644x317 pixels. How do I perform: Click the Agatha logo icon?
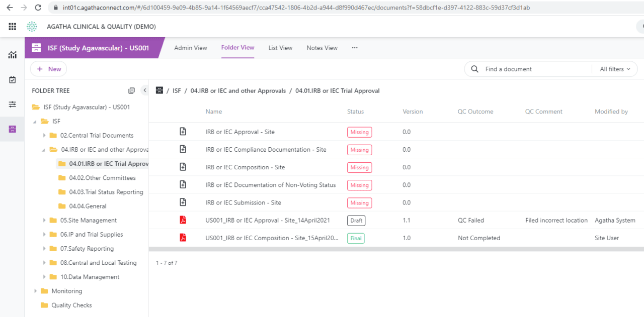point(32,27)
